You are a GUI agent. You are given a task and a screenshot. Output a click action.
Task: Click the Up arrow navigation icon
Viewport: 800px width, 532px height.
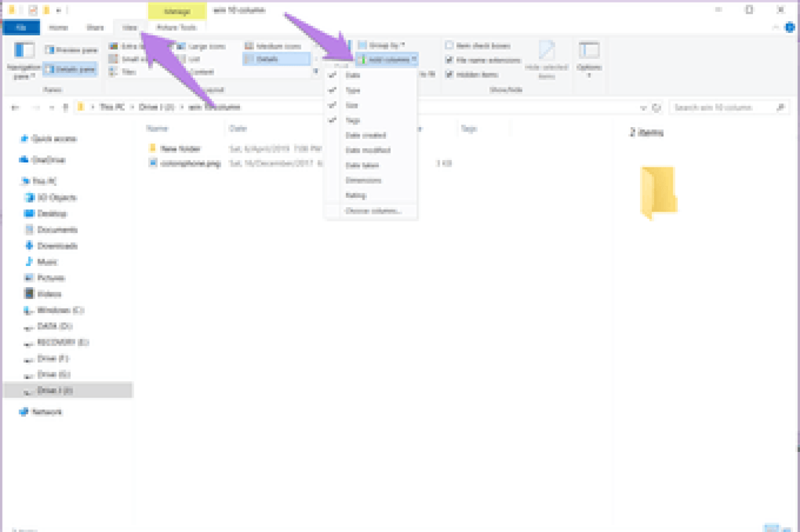65,107
